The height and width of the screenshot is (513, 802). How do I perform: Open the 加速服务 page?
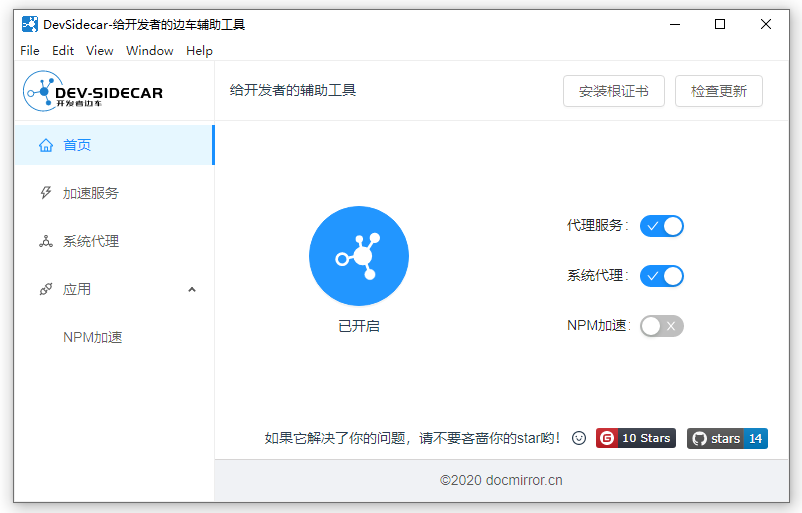pyautogui.click(x=115, y=193)
